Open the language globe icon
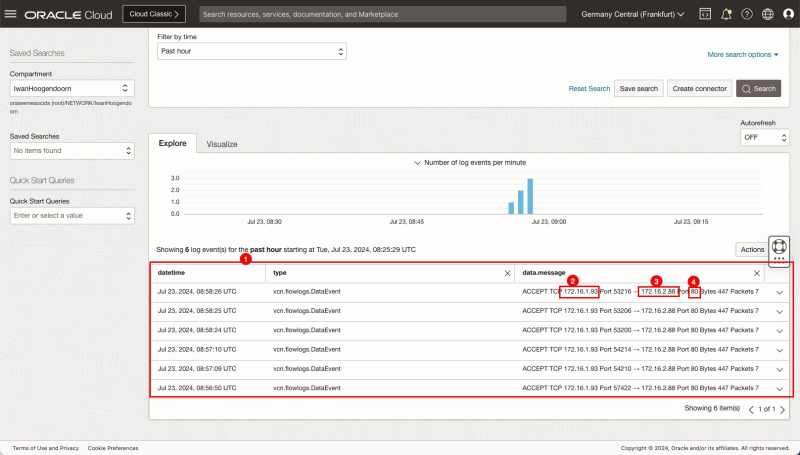800x455 pixels. 767,15
